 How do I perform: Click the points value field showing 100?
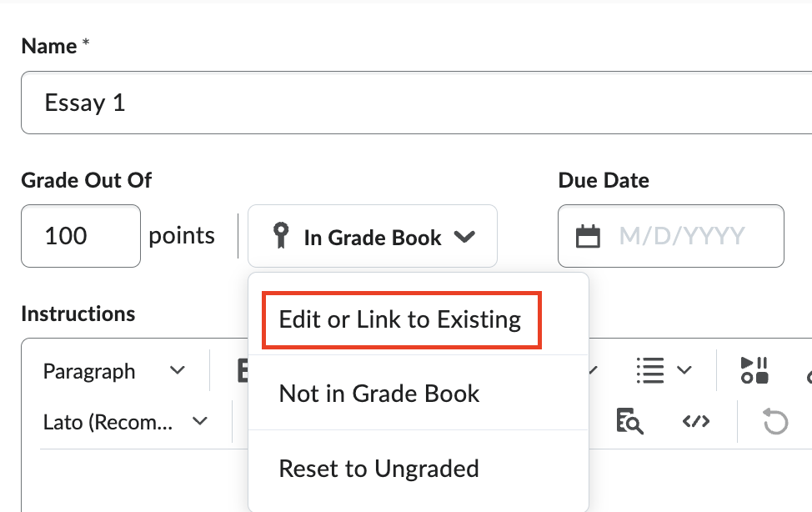click(x=80, y=236)
